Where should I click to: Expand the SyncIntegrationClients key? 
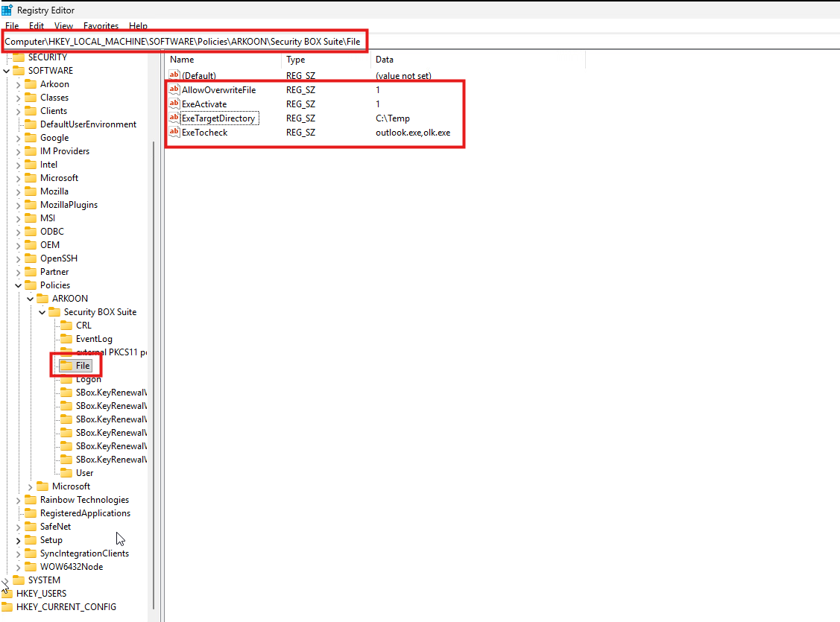(x=18, y=553)
